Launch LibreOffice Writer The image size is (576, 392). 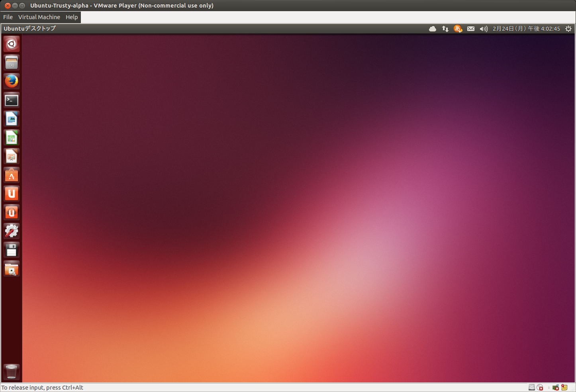pyautogui.click(x=12, y=119)
